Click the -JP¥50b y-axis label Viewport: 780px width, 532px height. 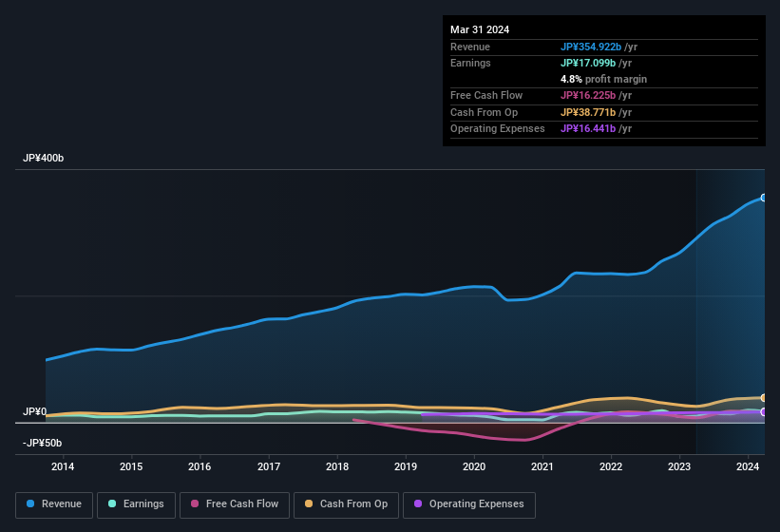click(43, 443)
